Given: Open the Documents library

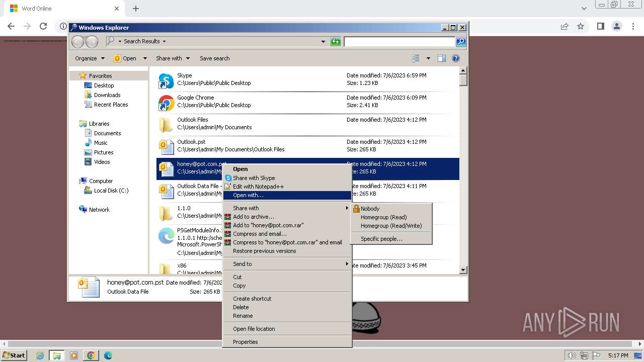Looking at the screenshot, I should 107,133.
